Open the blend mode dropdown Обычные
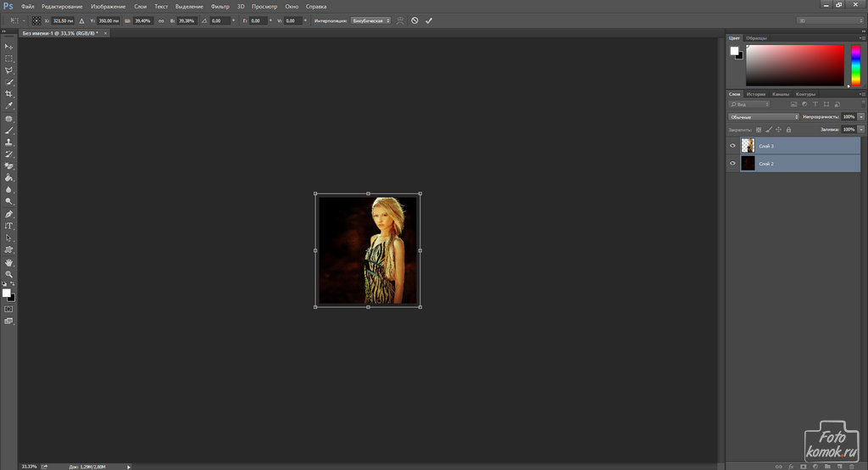Image resolution: width=868 pixels, height=470 pixels. tap(764, 116)
